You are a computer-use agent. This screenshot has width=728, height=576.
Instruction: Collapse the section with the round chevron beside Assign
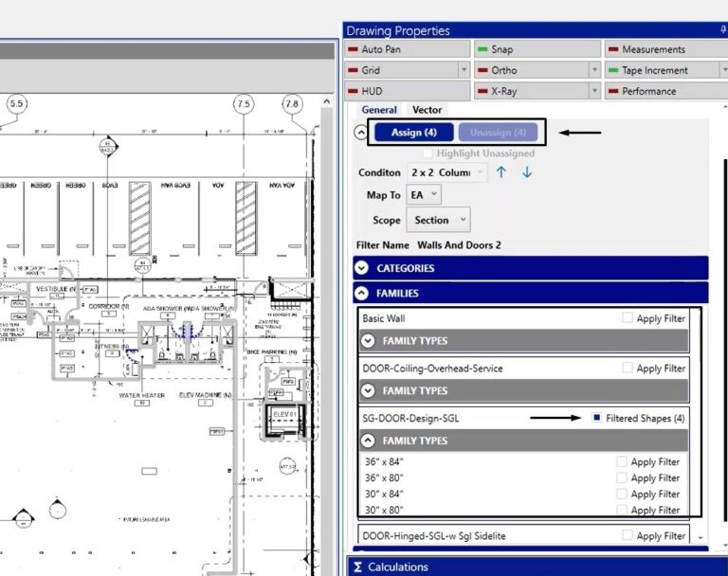(361, 133)
